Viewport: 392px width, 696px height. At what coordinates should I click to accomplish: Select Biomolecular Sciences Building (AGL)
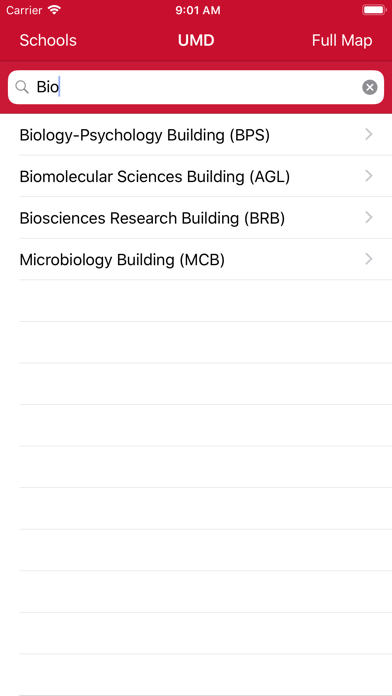196,177
